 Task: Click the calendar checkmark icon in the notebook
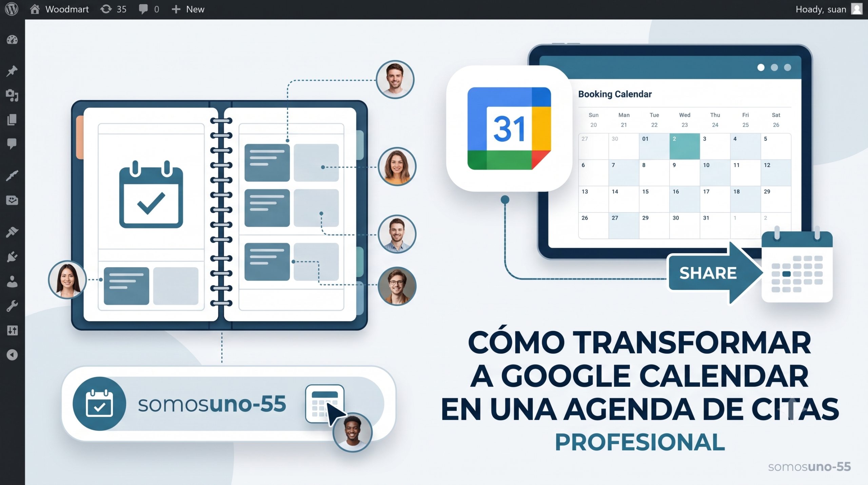(151, 194)
